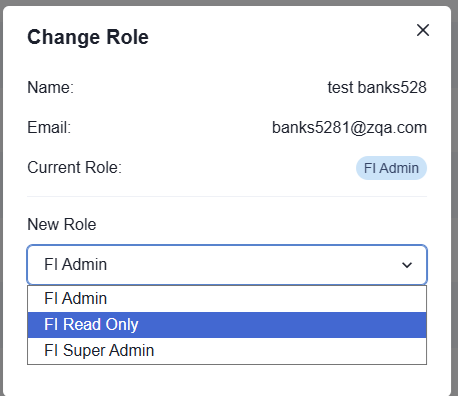Click the New Role label above dropdown

point(62,224)
